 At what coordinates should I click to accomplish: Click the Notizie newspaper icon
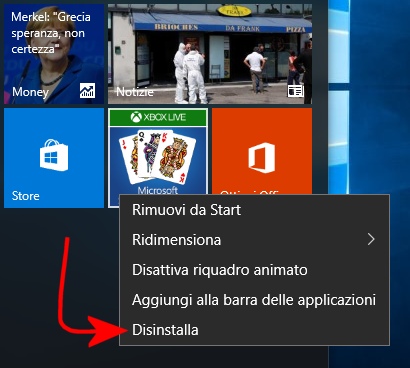296,91
